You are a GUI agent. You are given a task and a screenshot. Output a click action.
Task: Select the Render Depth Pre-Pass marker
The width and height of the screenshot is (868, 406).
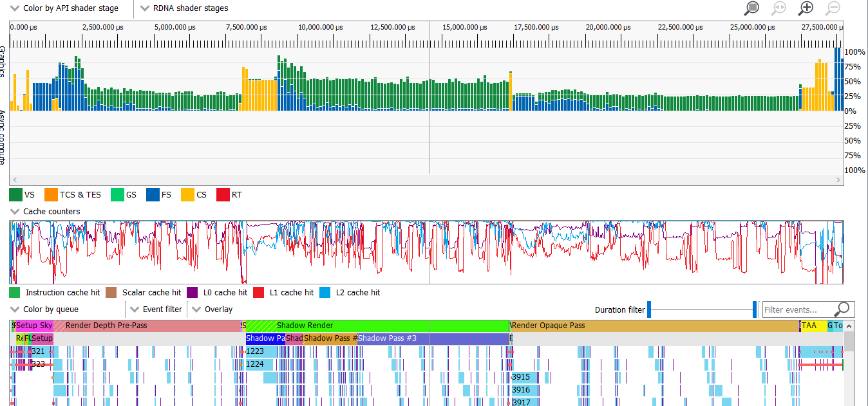(x=147, y=326)
